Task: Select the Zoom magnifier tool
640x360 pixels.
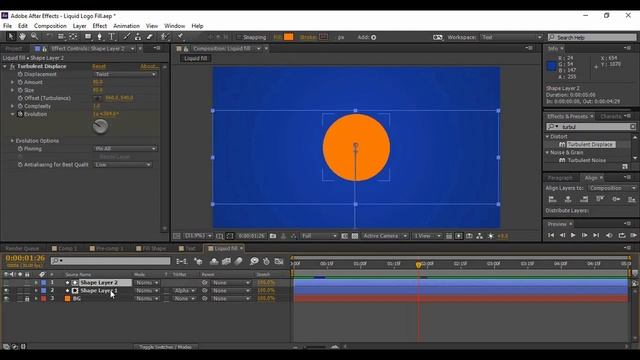Action: pos(34,37)
